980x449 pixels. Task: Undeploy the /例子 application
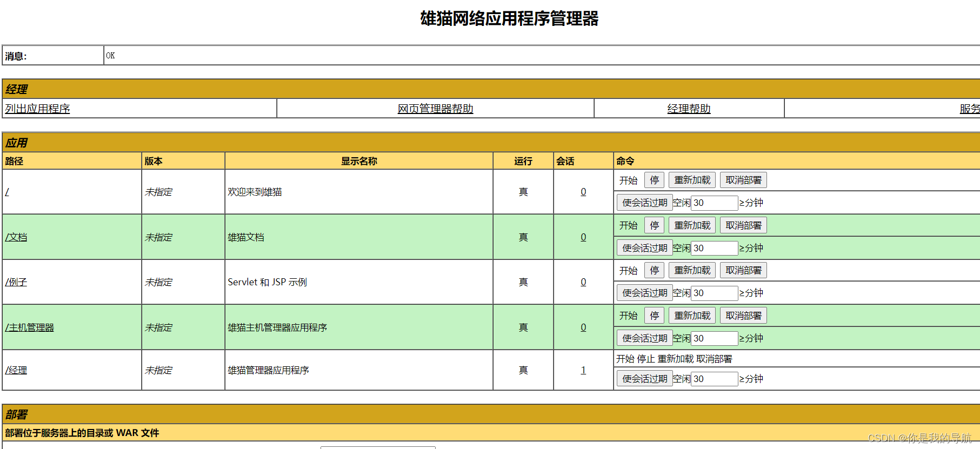click(743, 270)
